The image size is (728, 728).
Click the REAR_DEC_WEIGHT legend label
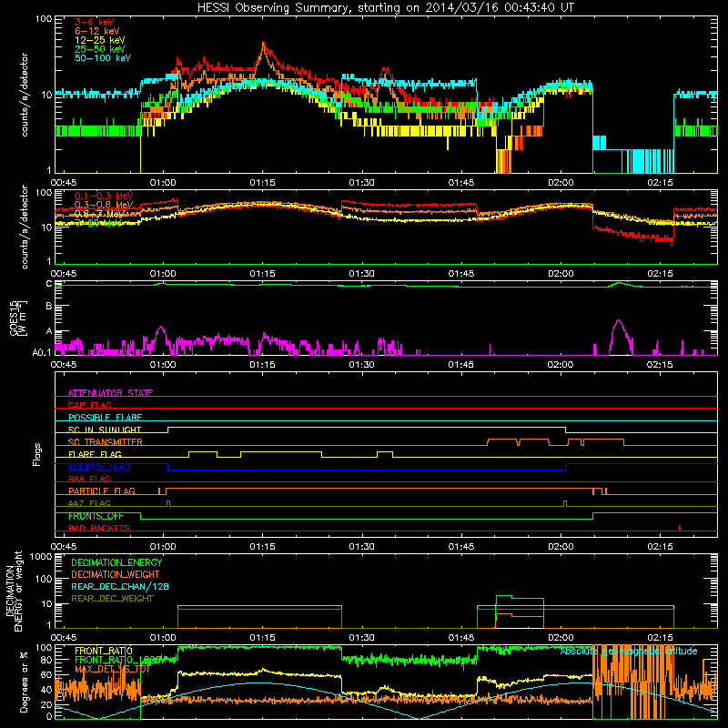[112, 599]
